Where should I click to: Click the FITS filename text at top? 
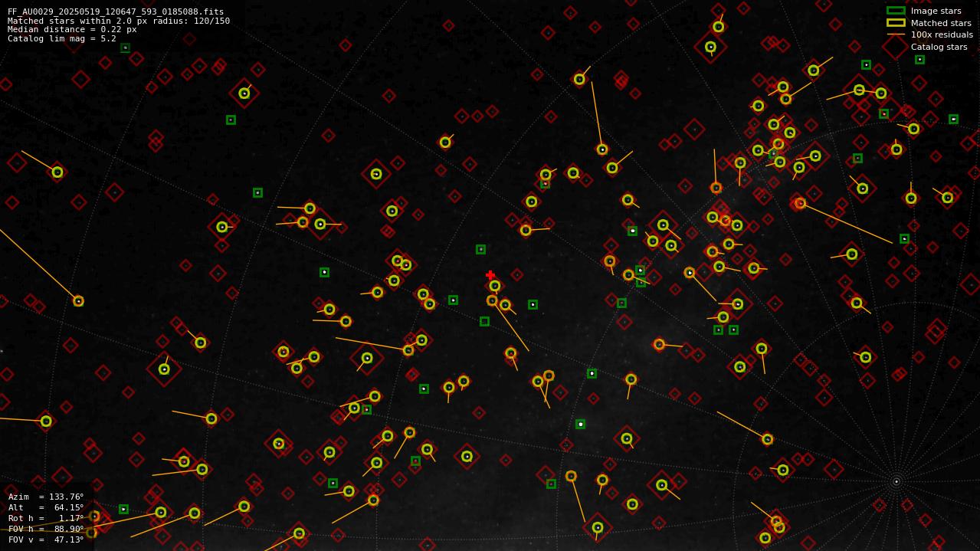click(x=116, y=12)
